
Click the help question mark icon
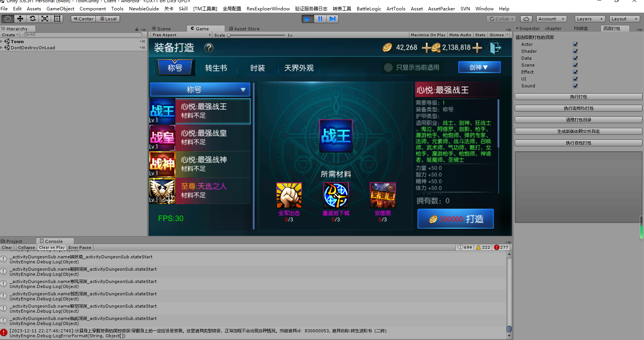click(x=209, y=48)
